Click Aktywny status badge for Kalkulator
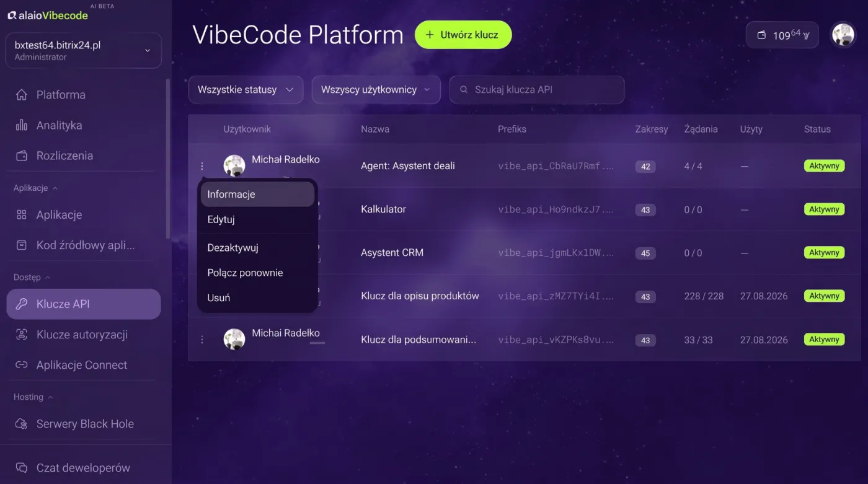868x484 pixels. [824, 209]
